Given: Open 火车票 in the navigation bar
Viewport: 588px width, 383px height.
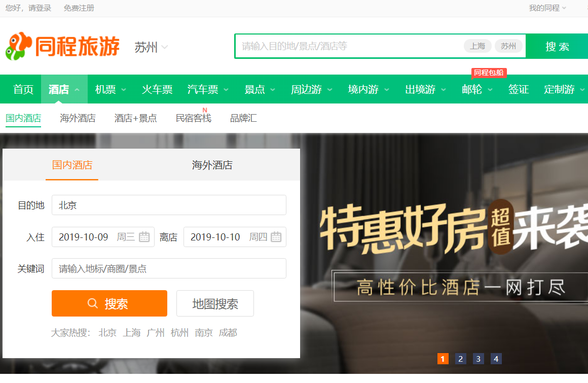Looking at the screenshot, I should click(x=157, y=89).
